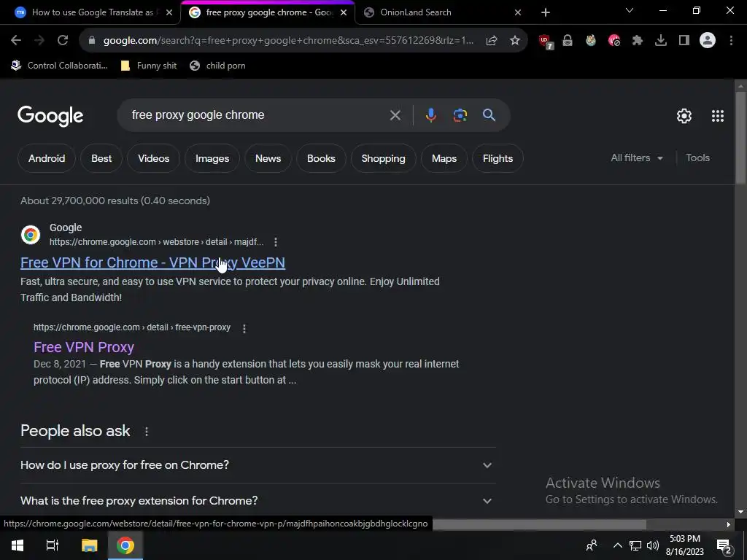Open Chrome's three-dot main menu

pyautogui.click(x=731, y=41)
